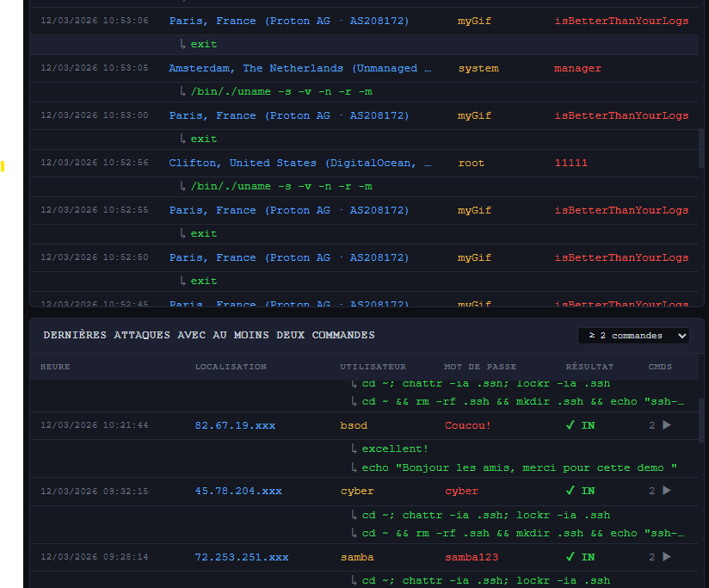
Task: Open the Clifton, United States location link
Action: click(300, 163)
